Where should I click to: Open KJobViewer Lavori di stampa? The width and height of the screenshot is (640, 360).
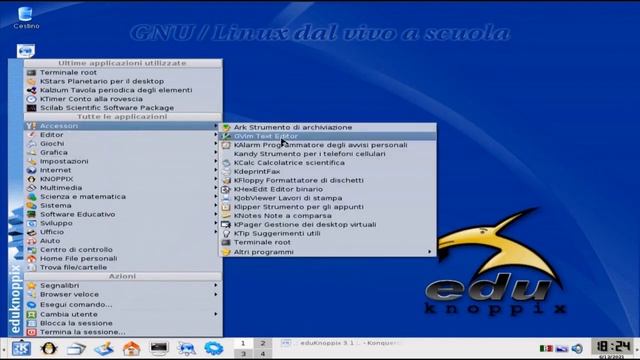328,198
